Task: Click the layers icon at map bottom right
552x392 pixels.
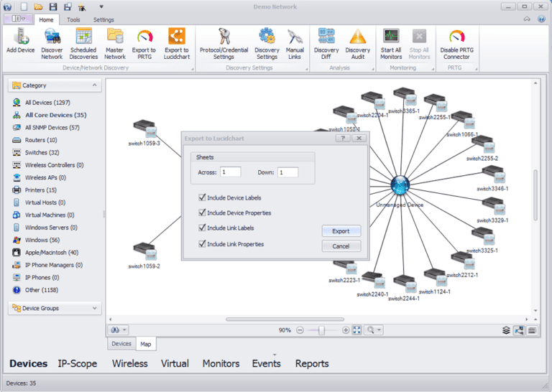Action: coord(506,330)
